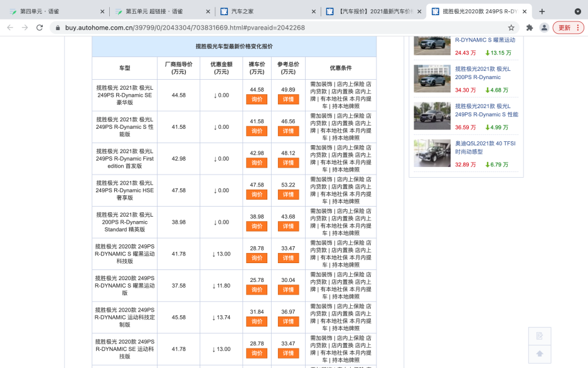The width and height of the screenshot is (588, 368).
Task: Click 详情 for the 49.89 total price row
Action: [x=289, y=99]
